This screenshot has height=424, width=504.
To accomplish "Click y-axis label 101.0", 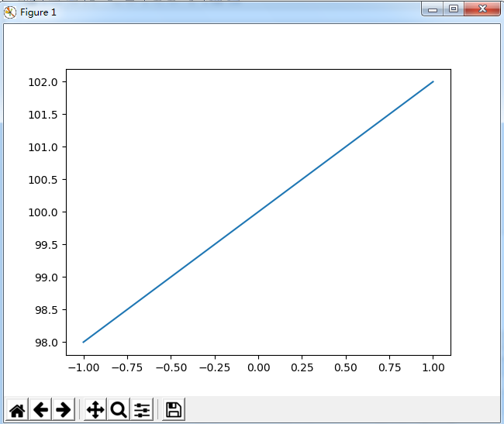I will 43,147.
